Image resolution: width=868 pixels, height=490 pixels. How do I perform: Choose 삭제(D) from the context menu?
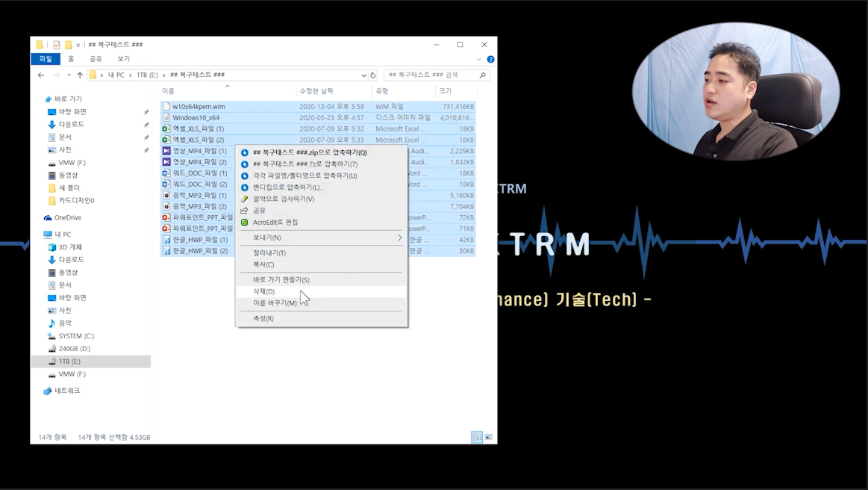pos(321,291)
